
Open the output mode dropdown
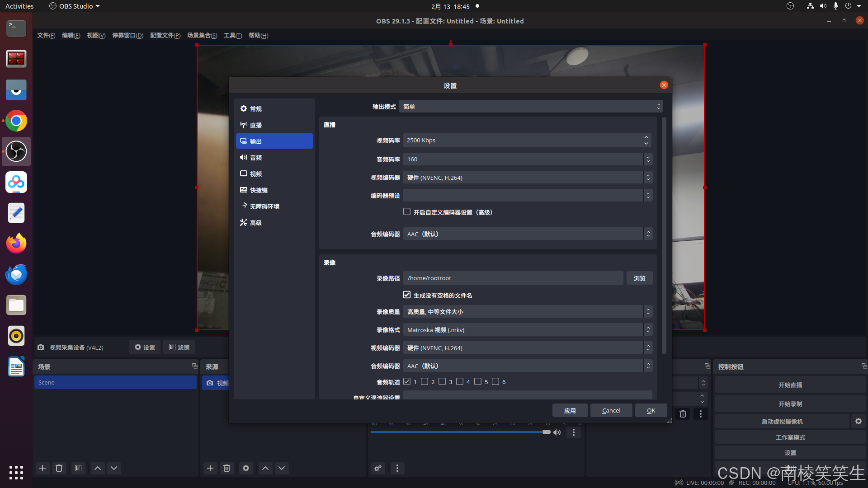[530, 107]
